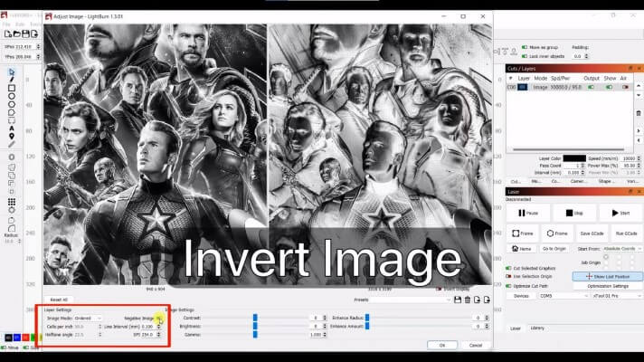Toggle the Negative Image switch

(x=159, y=319)
